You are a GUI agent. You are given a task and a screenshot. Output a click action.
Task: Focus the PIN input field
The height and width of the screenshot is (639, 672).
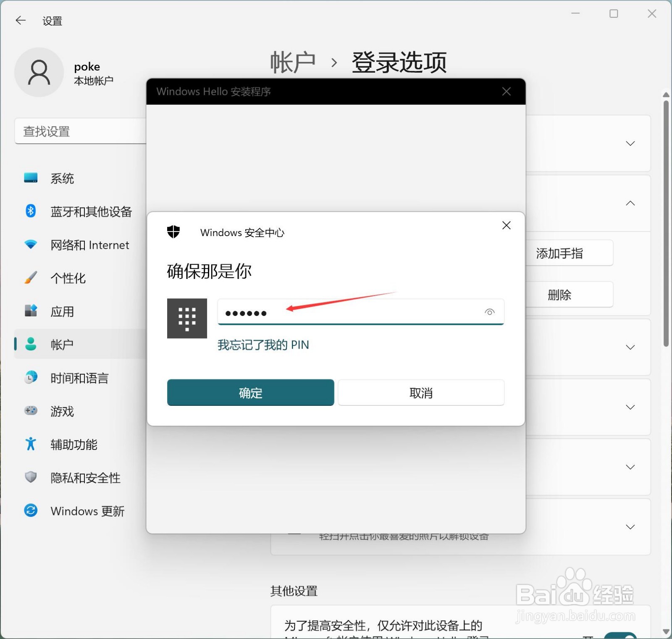361,312
